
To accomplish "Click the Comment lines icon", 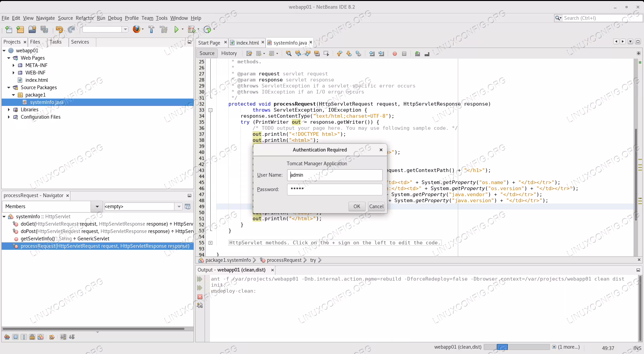I will pyautogui.click(x=418, y=54).
